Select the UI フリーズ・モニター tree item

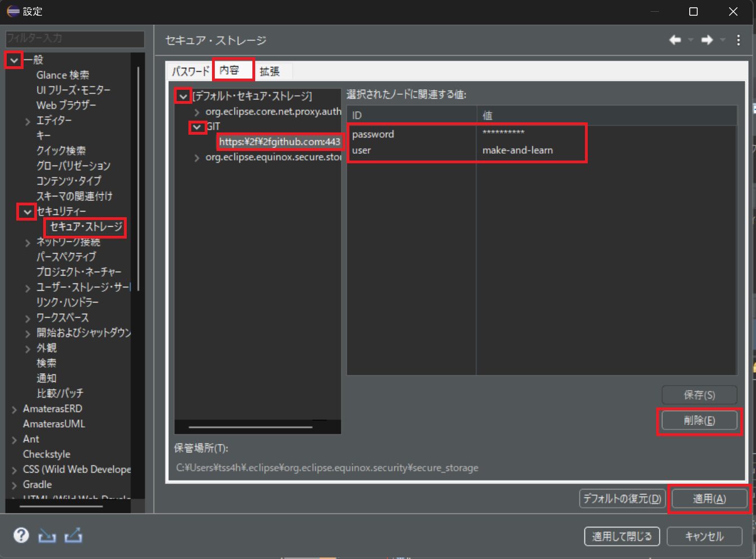pyautogui.click(x=73, y=90)
